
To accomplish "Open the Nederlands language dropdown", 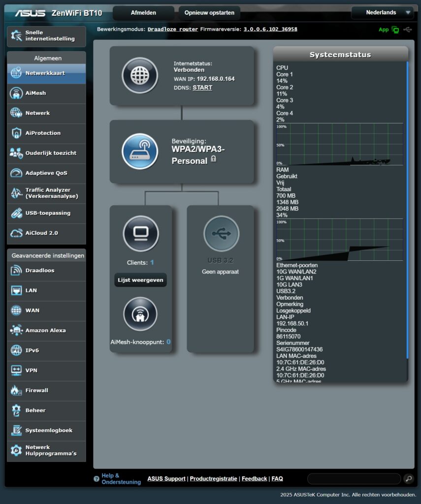I will click(x=382, y=13).
